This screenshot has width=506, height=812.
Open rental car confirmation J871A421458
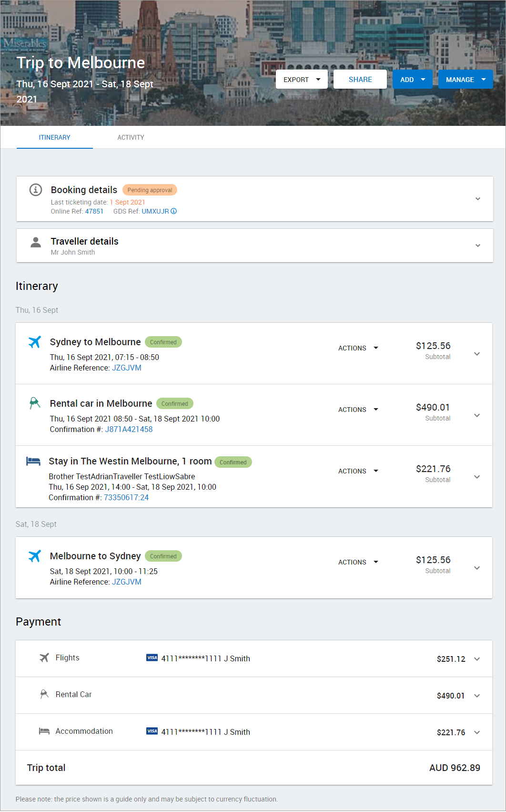pos(129,429)
